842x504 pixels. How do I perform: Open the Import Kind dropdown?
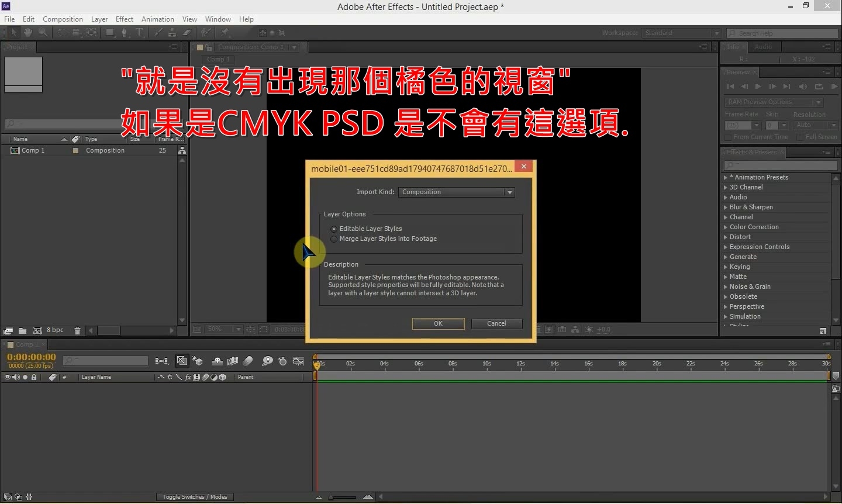click(x=457, y=192)
